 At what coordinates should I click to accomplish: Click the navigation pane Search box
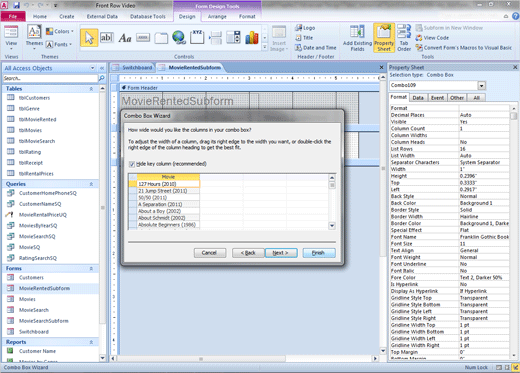pyautogui.click(x=50, y=78)
